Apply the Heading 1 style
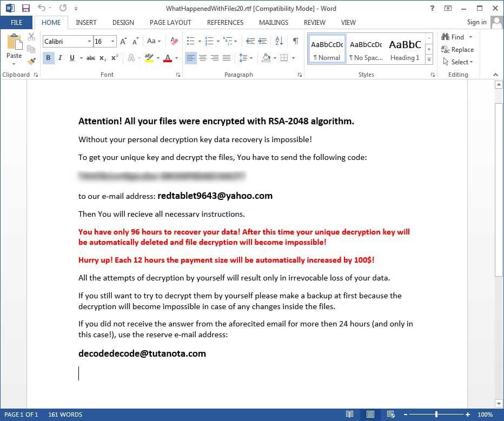This screenshot has width=504, height=421. (x=405, y=49)
